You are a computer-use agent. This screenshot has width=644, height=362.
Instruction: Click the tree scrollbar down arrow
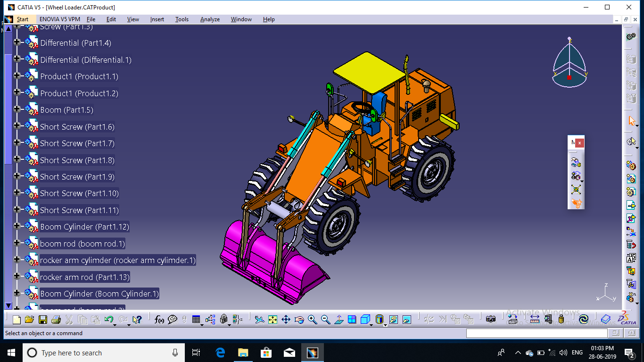coord(8,306)
